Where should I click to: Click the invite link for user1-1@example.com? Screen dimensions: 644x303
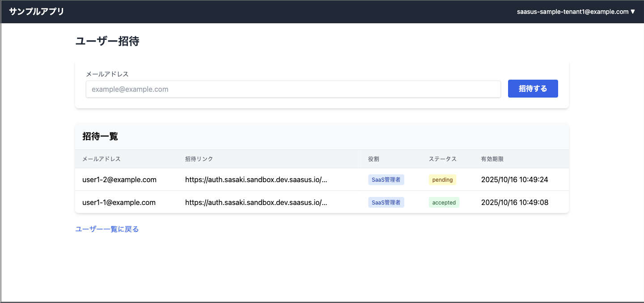[256, 202]
